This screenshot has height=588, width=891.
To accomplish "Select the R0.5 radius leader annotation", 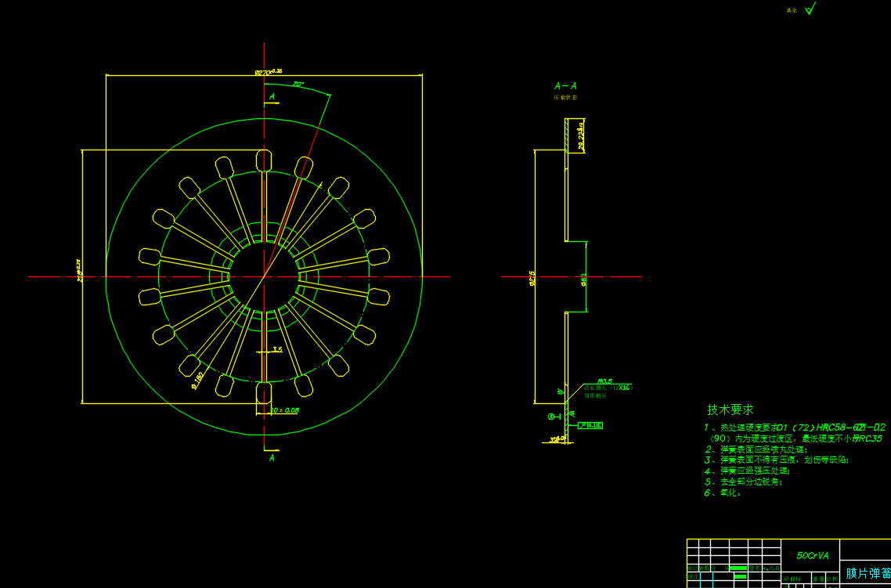I will [x=604, y=381].
